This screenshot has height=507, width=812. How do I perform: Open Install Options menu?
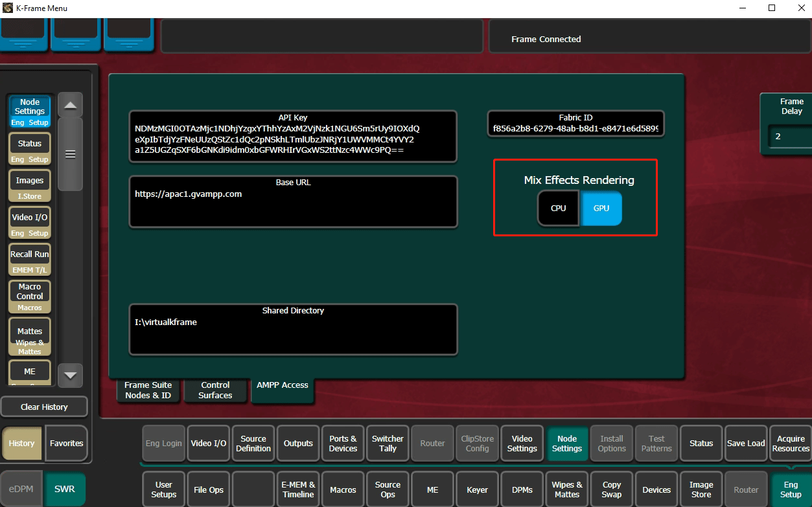tap(612, 444)
